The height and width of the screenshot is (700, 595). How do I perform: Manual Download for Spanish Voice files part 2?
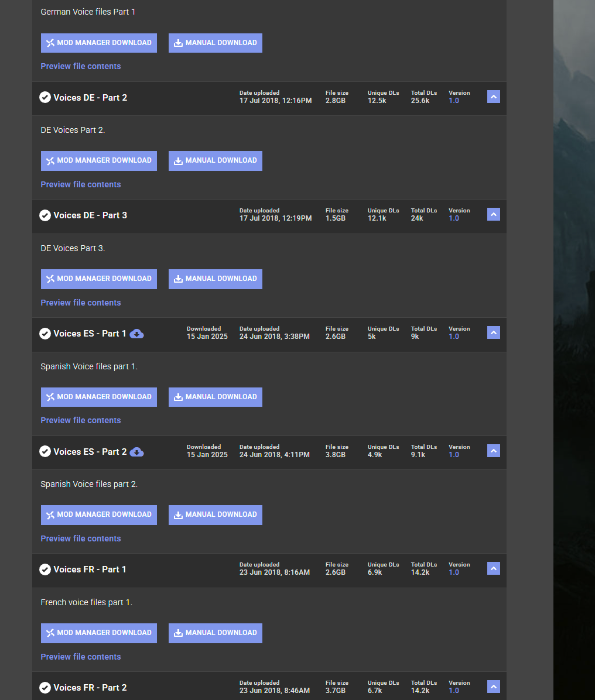pyautogui.click(x=216, y=514)
